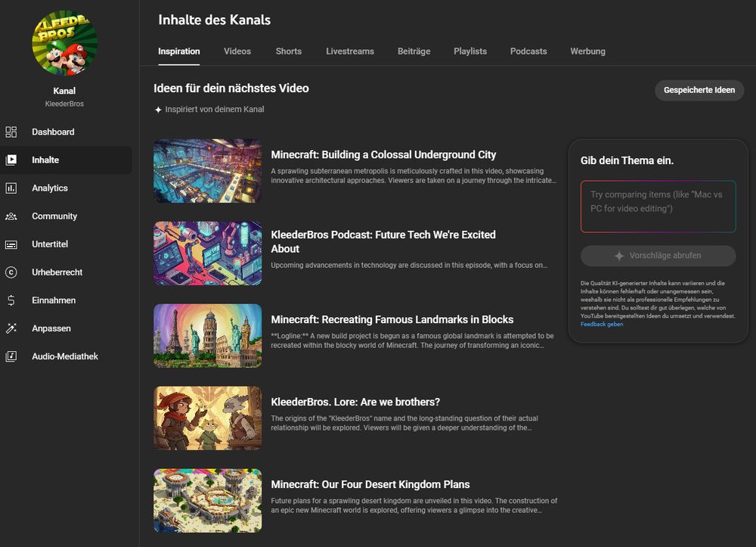756x547 pixels.
Task: Switch to the Livestreams tab
Action: (x=349, y=51)
